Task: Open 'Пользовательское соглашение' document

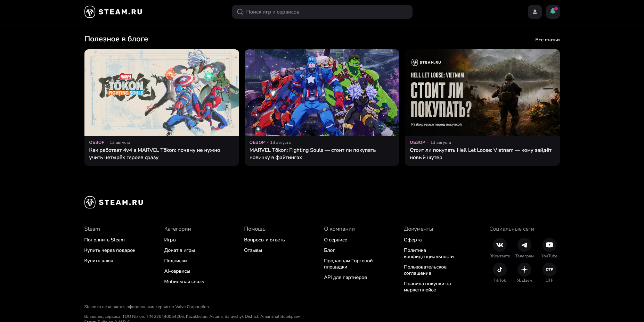Action: point(425,270)
